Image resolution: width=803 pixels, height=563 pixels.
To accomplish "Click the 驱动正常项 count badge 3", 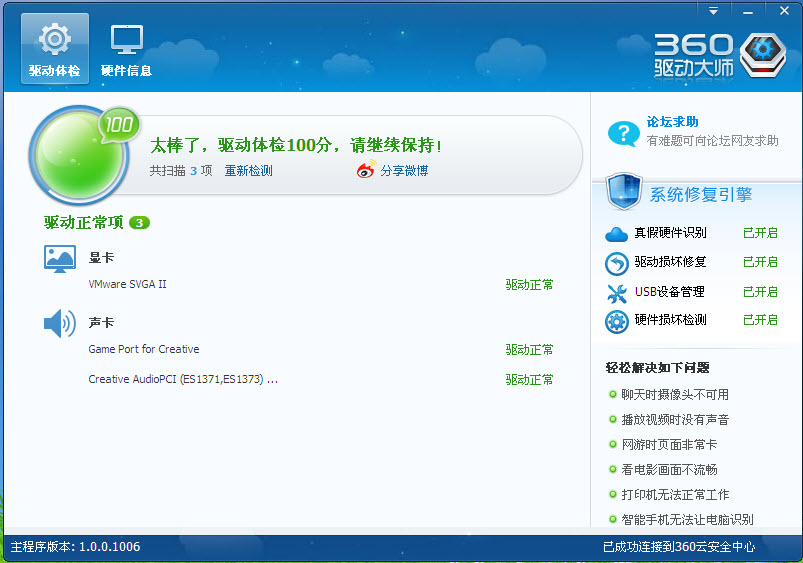I will [x=139, y=223].
